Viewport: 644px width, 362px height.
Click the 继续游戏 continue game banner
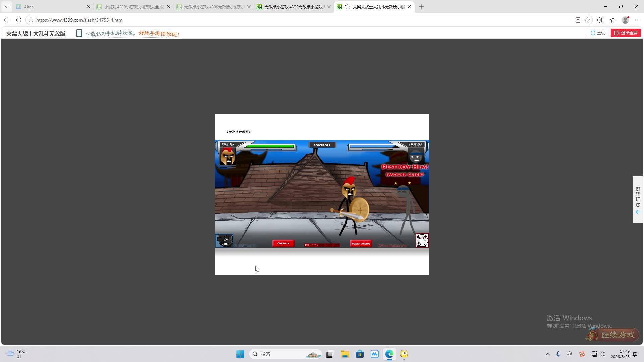(x=612, y=335)
